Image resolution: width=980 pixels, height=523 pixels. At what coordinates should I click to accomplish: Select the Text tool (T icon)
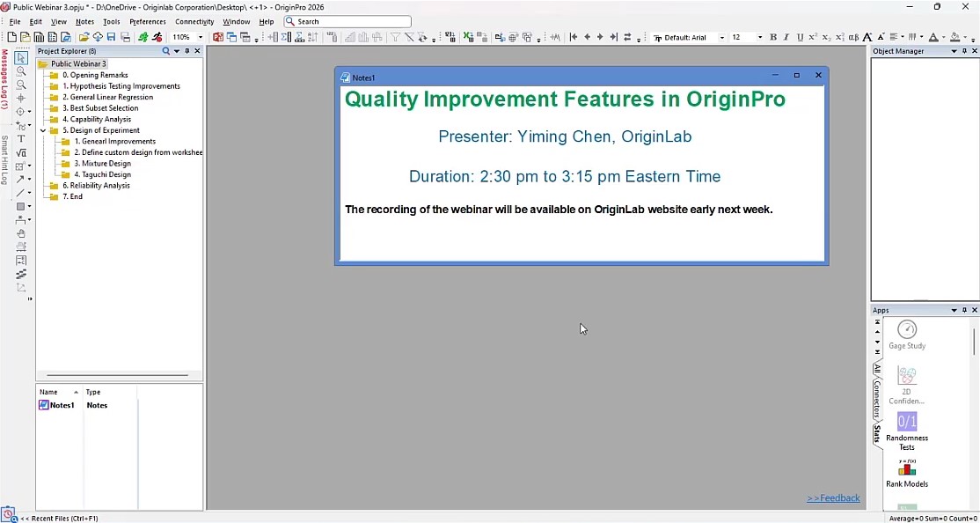[20, 139]
